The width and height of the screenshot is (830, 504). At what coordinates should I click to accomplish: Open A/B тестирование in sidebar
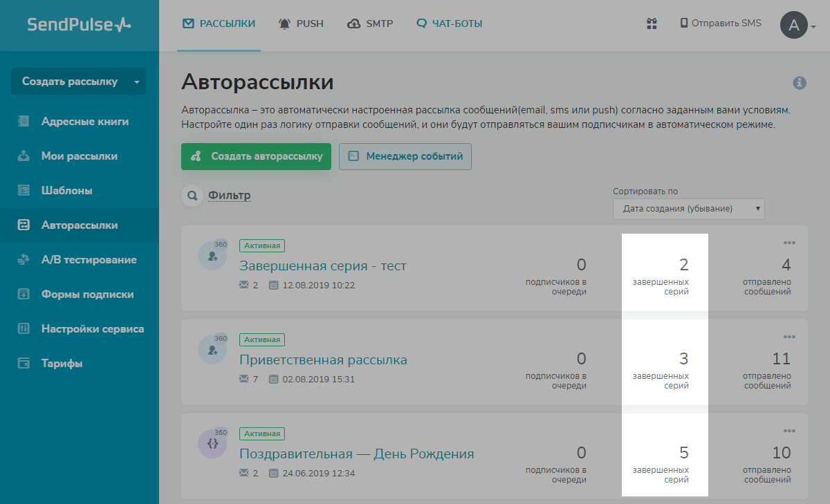(x=89, y=260)
